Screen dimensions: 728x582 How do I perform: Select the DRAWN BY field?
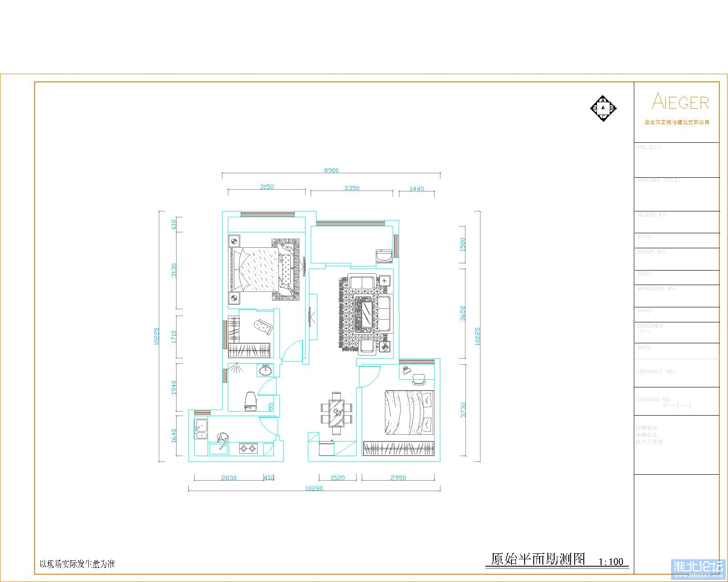651,251
